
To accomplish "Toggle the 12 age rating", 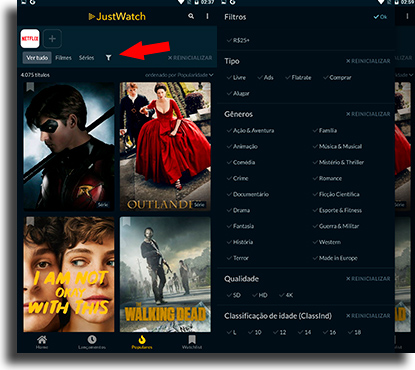I will pos(280,332).
